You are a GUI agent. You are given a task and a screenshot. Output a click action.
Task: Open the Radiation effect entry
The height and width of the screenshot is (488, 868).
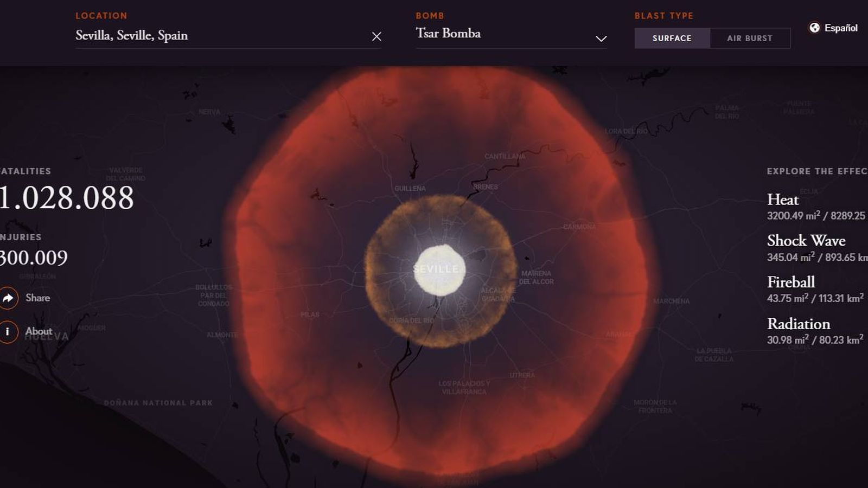799,324
